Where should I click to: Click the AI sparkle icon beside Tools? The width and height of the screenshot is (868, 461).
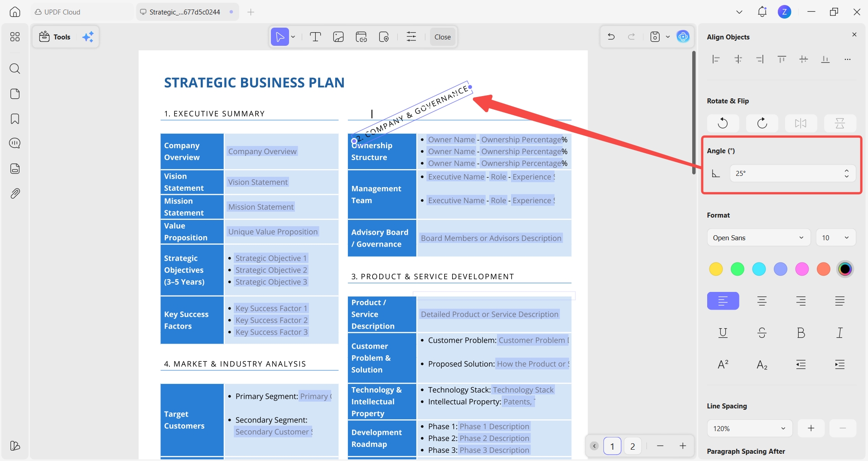(x=88, y=37)
